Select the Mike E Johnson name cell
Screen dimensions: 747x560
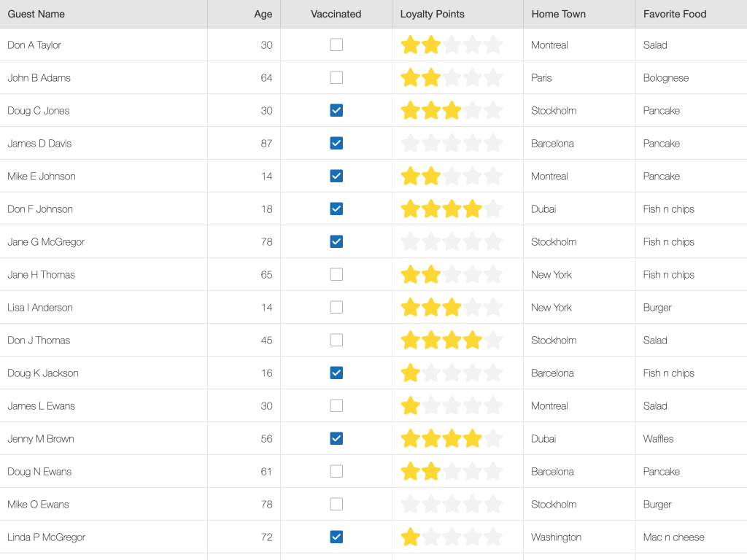pos(42,176)
